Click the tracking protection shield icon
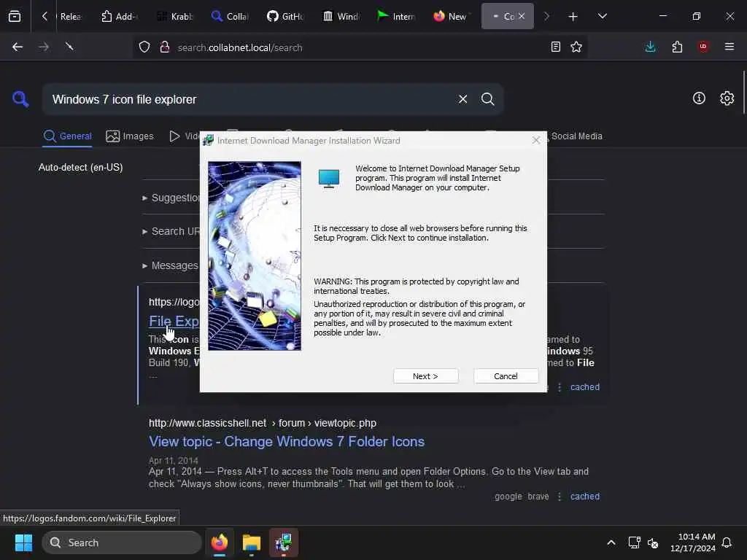 pos(144,47)
